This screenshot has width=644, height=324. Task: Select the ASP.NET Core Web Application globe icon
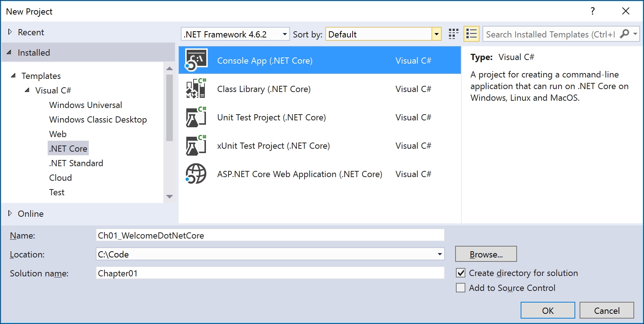tap(196, 173)
